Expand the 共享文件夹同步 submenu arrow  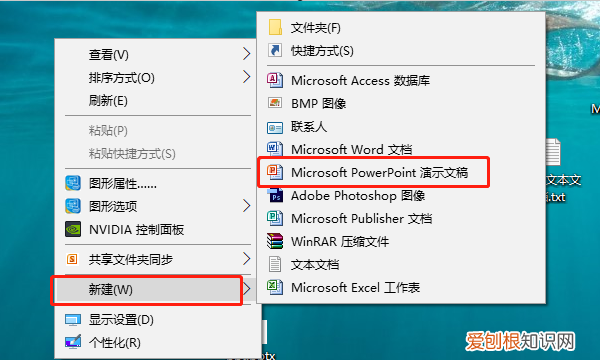point(246,259)
